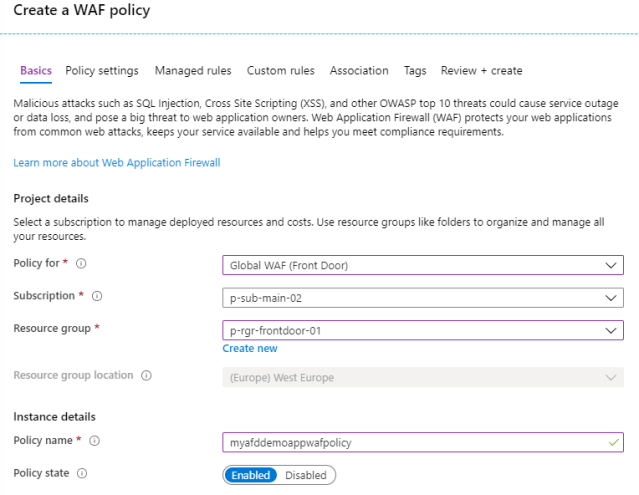This screenshot has width=639, height=495.
Task: Click info icon beside Policy name
Action: (94, 441)
